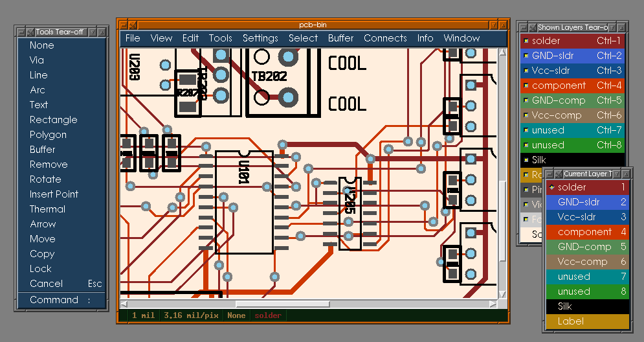Click the pin icon on pcb-bin titlebar
Screen dimensions: 644x342
pos(133,25)
